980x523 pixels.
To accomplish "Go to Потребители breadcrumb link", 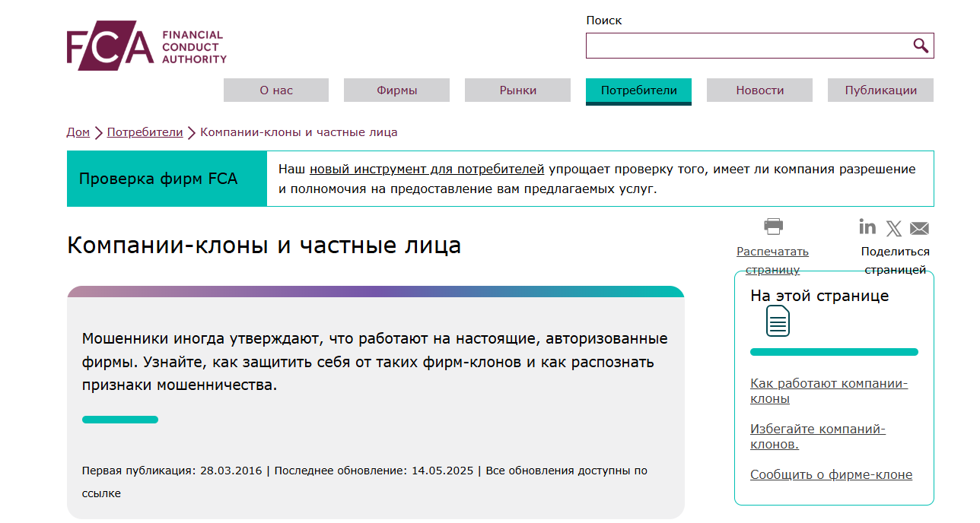I will tap(145, 132).
